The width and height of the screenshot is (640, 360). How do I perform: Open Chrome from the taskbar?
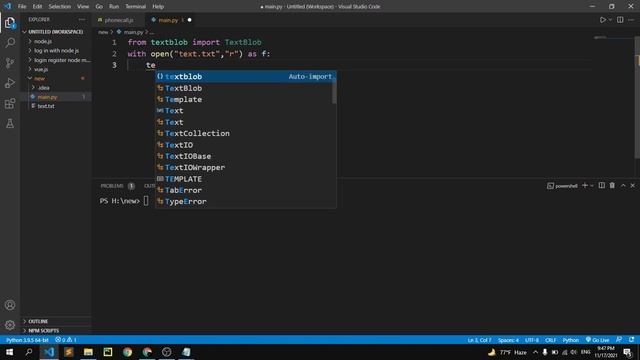[x=127, y=352]
